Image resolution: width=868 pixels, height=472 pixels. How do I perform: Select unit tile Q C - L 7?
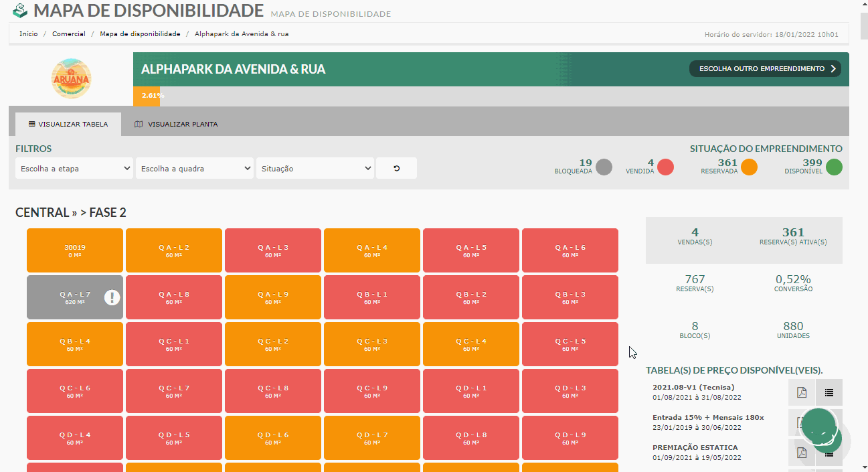click(174, 391)
